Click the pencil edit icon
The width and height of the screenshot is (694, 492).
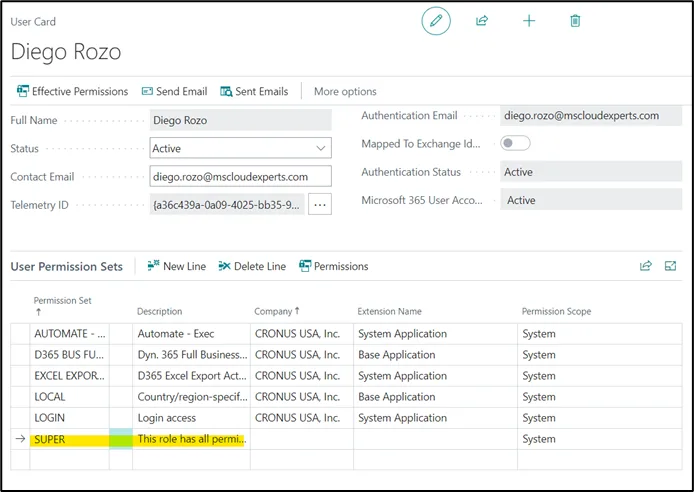(436, 21)
